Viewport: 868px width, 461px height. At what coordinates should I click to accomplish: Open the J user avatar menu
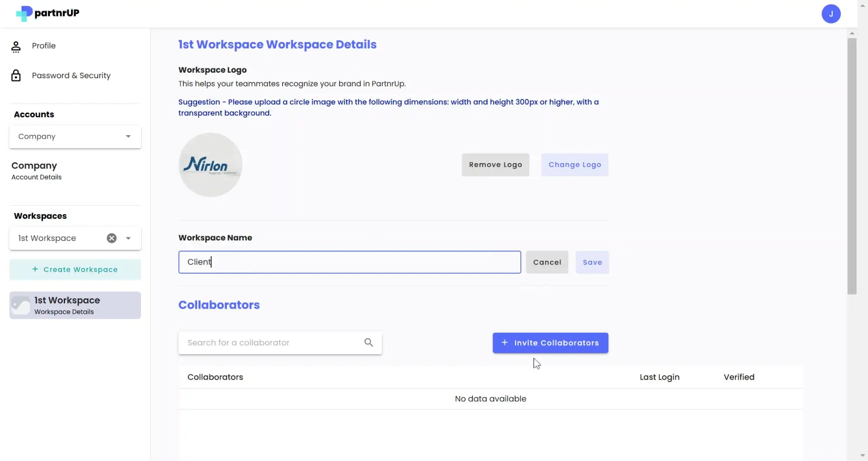click(831, 14)
